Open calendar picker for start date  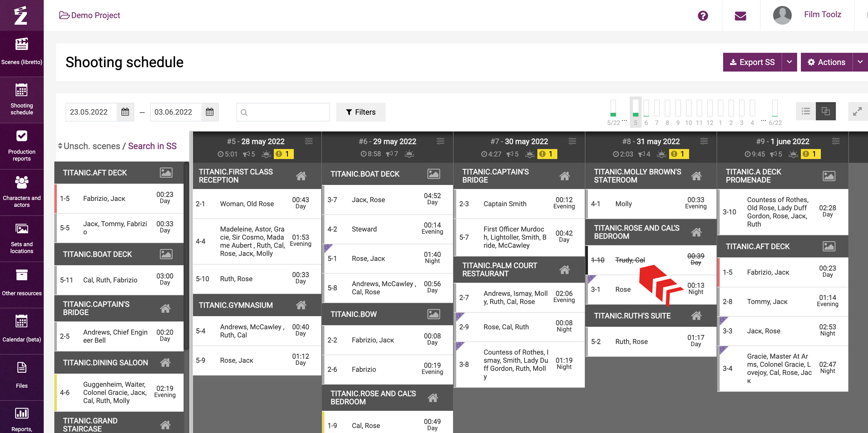pyautogui.click(x=125, y=112)
